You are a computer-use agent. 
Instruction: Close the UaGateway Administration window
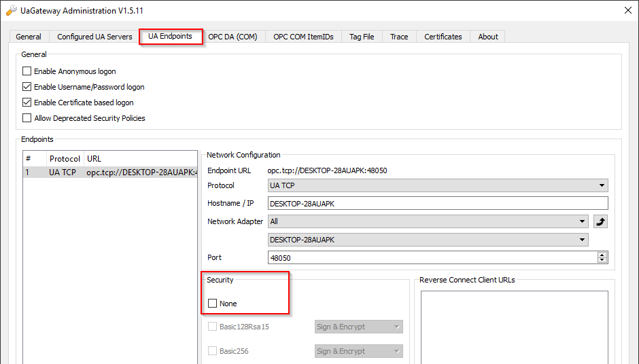coord(628,11)
